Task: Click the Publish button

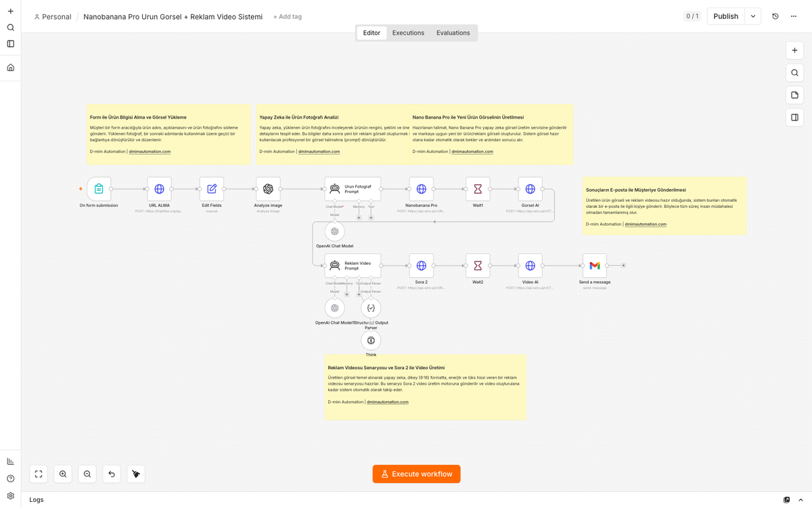Action: (x=725, y=16)
